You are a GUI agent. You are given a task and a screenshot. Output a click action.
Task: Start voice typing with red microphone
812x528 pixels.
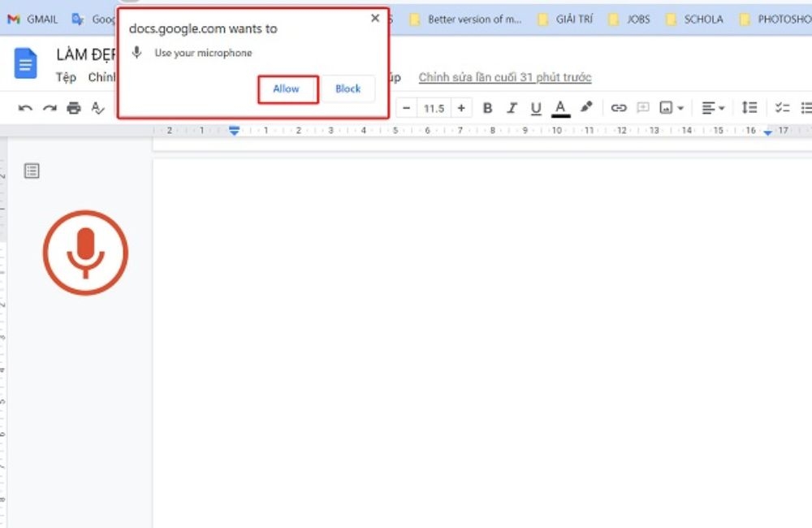click(85, 253)
